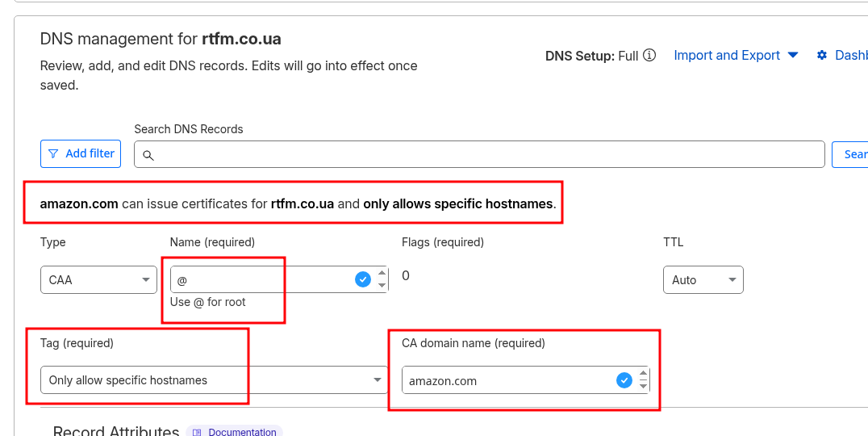The width and height of the screenshot is (868, 436).
Task: Click Import and Export caret arrow
Action: tap(792, 56)
